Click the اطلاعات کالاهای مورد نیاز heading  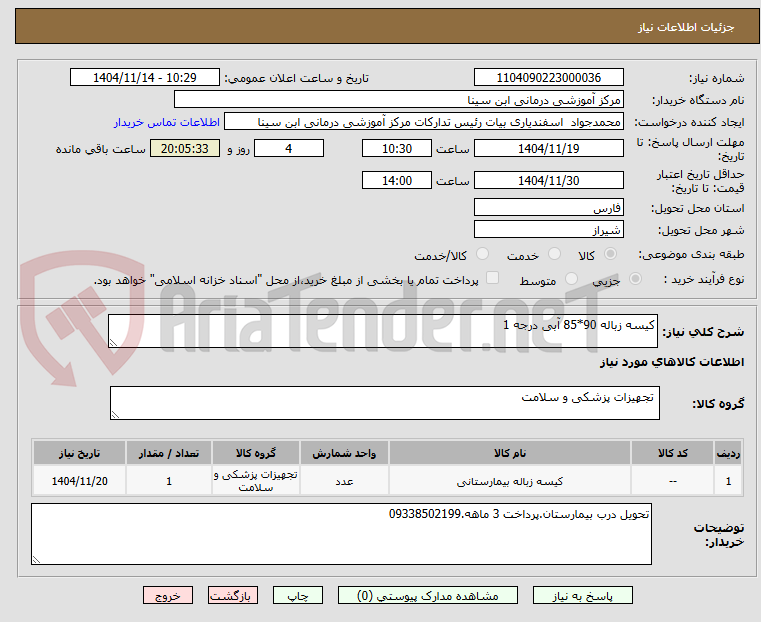pos(672,362)
